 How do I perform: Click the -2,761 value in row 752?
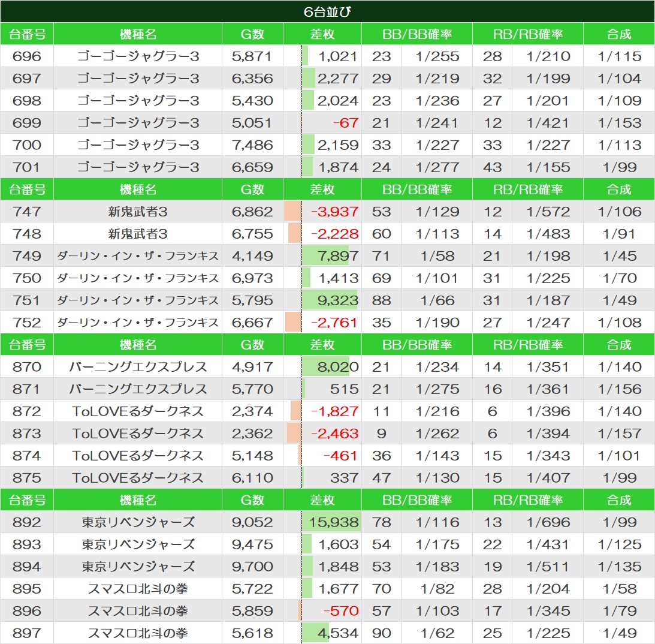pyautogui.click(x=334, y=322)
